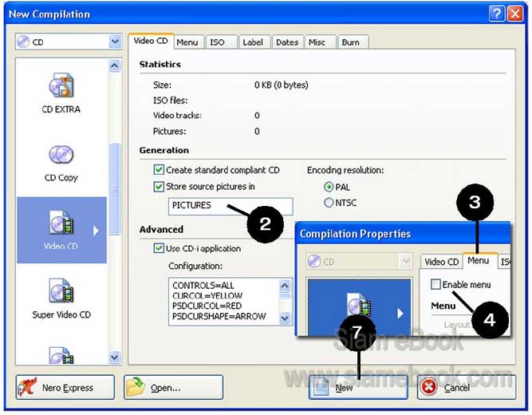Click Video CD tab in Compilation Properties
The image size is (532, 415).
pyautogui.click(x=441, y=262)
